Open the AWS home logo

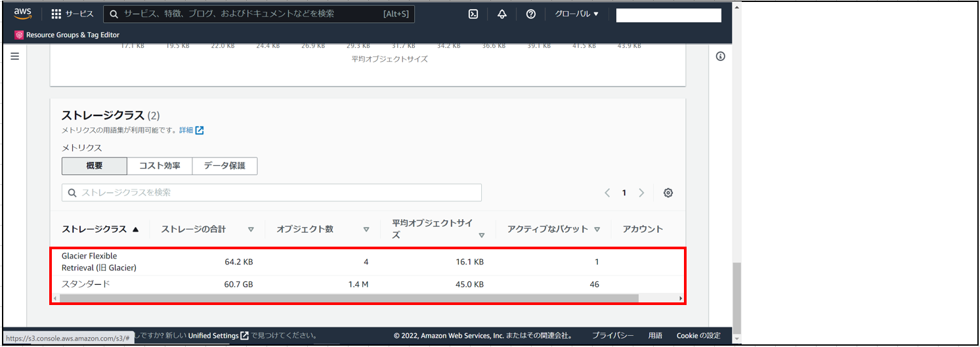(x=23, y=14)
